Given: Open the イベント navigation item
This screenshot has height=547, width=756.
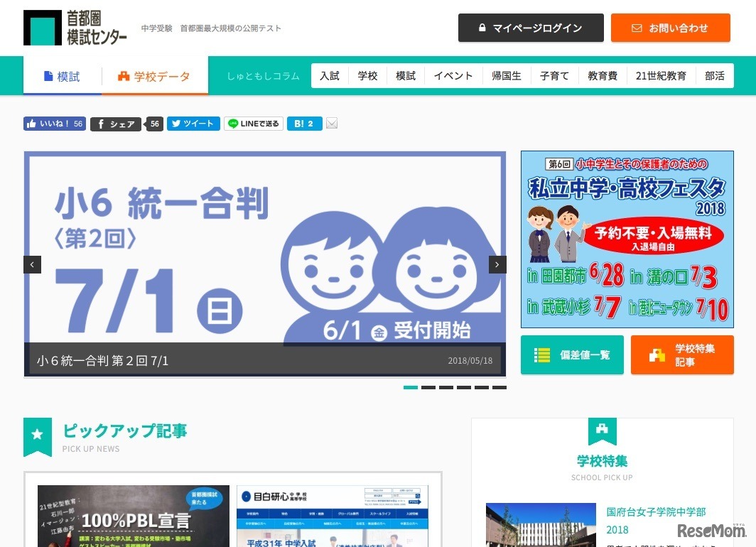Looking at the screenshot, I should pos(453,75).
